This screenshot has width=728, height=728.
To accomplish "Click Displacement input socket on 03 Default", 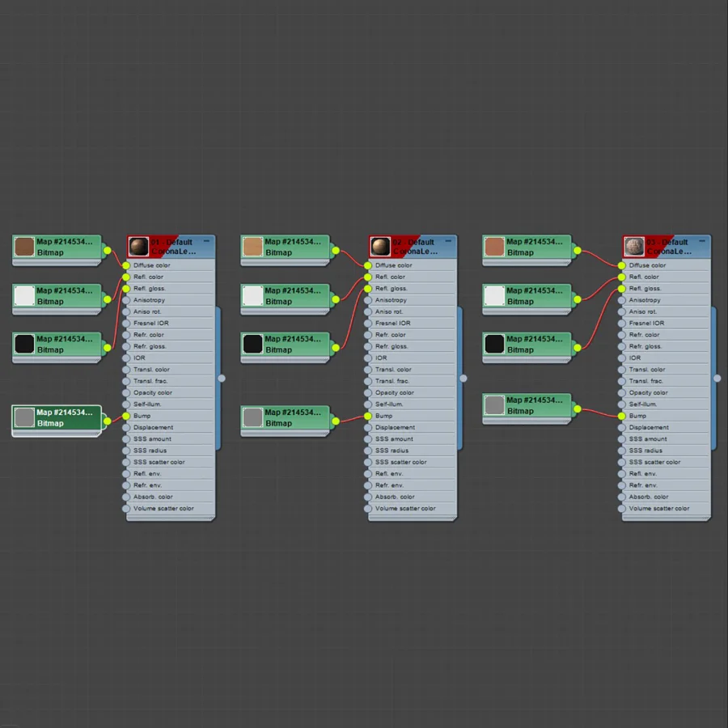I will (622, 428).
